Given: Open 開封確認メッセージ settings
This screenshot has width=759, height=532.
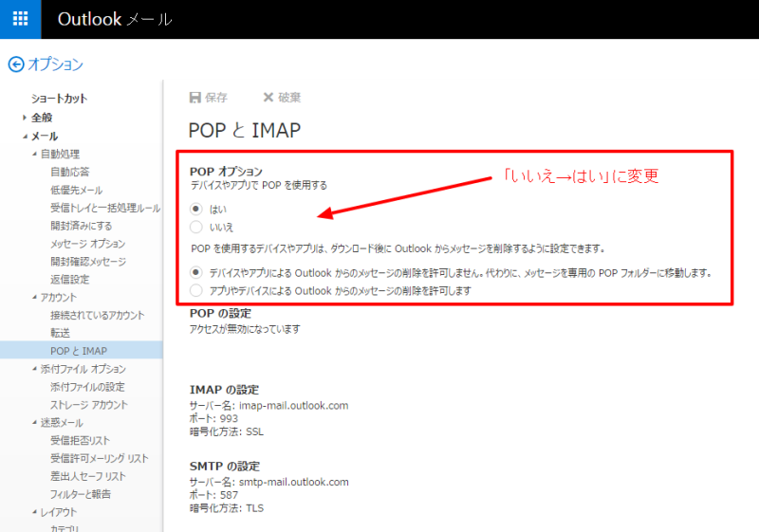Looking at the screenshot, I should (88, 262).
